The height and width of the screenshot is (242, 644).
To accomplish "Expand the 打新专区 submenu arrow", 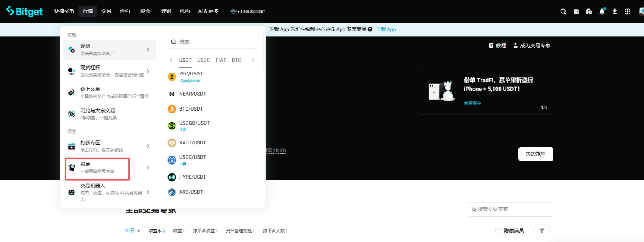I will [x=148, y=146].
